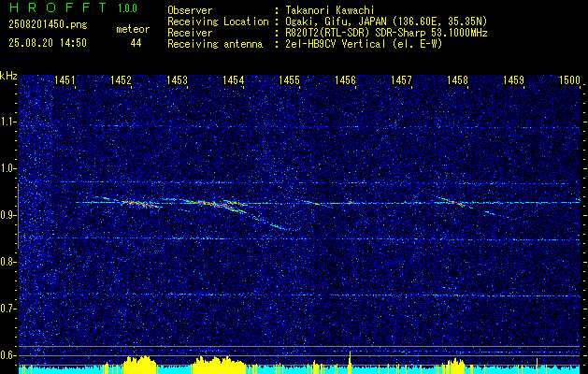Click the 1455 time marker
588x374 pixels.
click(289, 79)
